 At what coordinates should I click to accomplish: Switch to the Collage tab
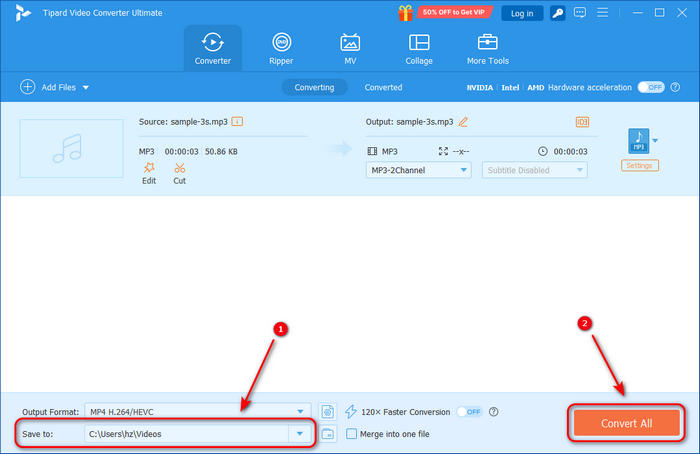point(419,48)
